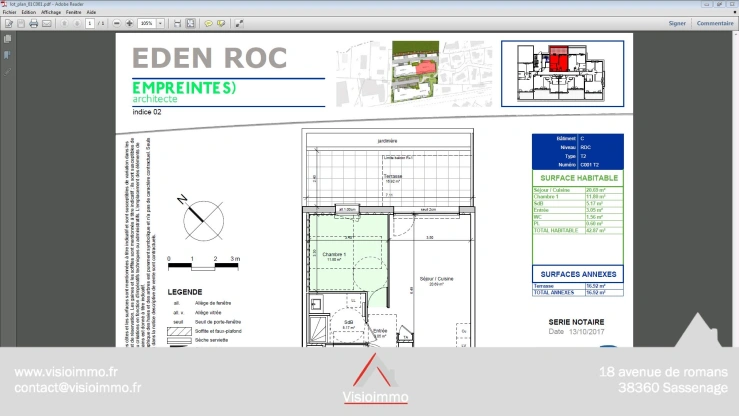Open the Commentaire pane
The width and height of the screenshot is (739, 416).
(x=715, y=23)
